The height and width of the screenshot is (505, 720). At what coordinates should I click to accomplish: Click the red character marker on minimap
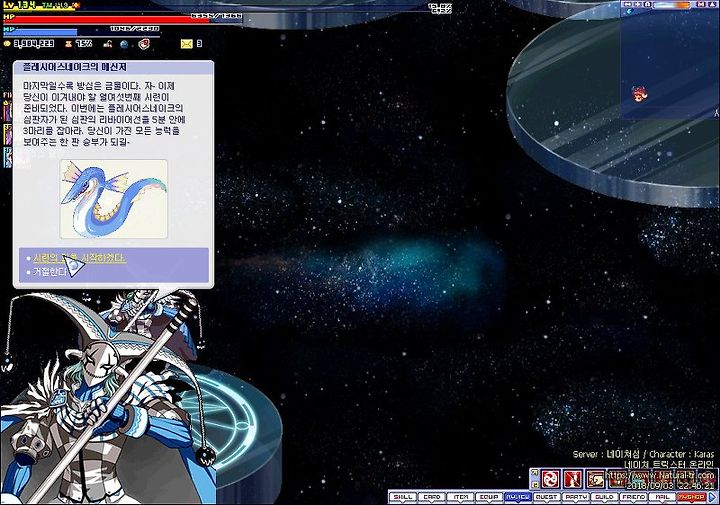639,94
